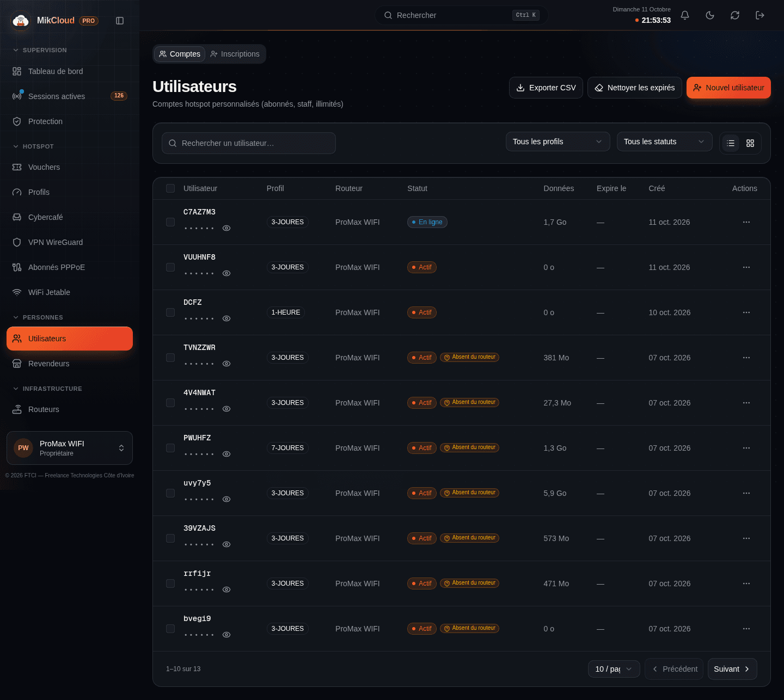Select the Comptes tab
The image size is (784, 700).
[180, 54]
